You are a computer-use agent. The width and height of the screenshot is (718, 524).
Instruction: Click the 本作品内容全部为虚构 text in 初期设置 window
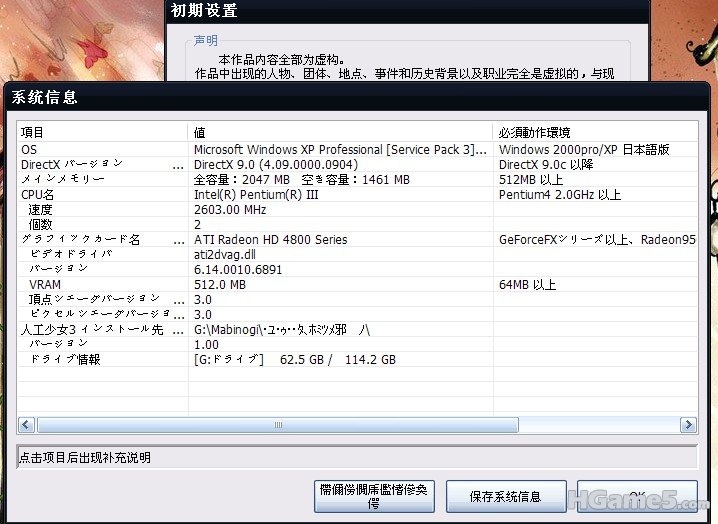click(x=282, y=60)
